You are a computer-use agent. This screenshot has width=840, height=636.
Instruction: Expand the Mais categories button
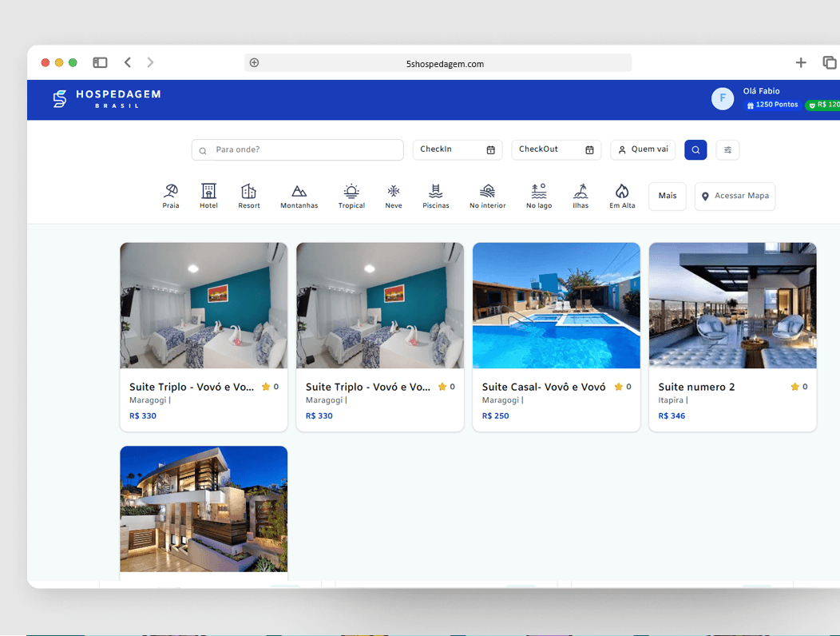click(x=667, y=196)
